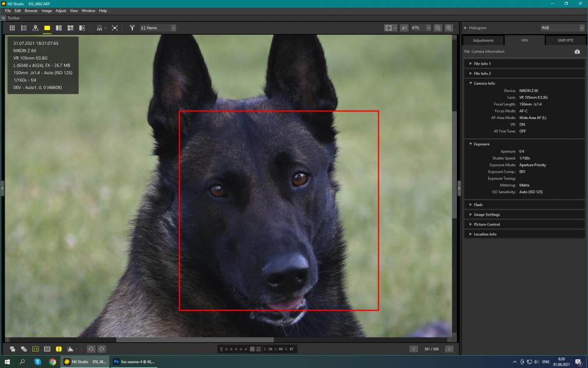
Task: Open the RGB histogram channel dropdown
Action: 562,28
